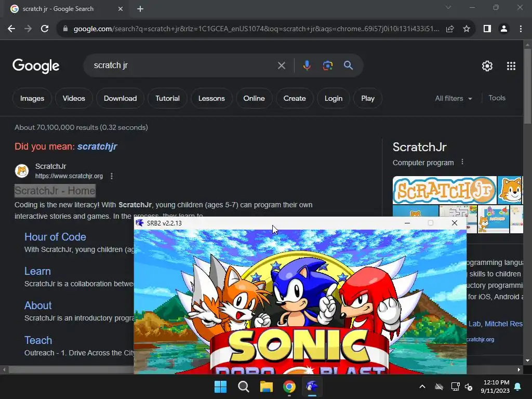Image resolution: width=532 pixels, height=399 pixels.
Task: Open Chrome side panel
Action: pos(487,29)
